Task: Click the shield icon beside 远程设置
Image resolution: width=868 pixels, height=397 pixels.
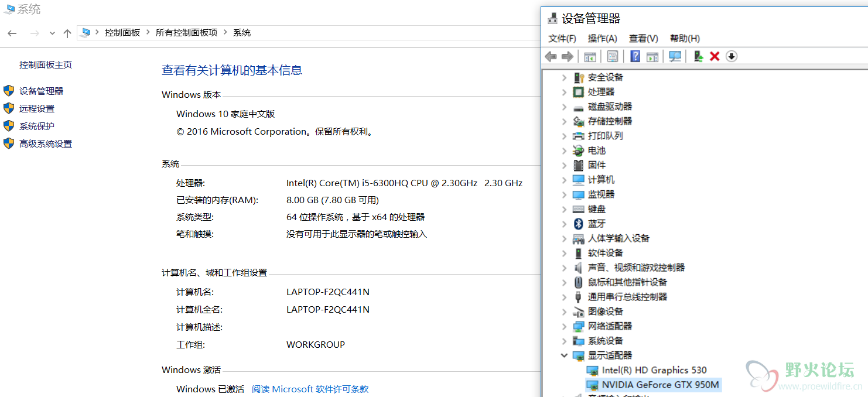Action: tap(9, 108)
